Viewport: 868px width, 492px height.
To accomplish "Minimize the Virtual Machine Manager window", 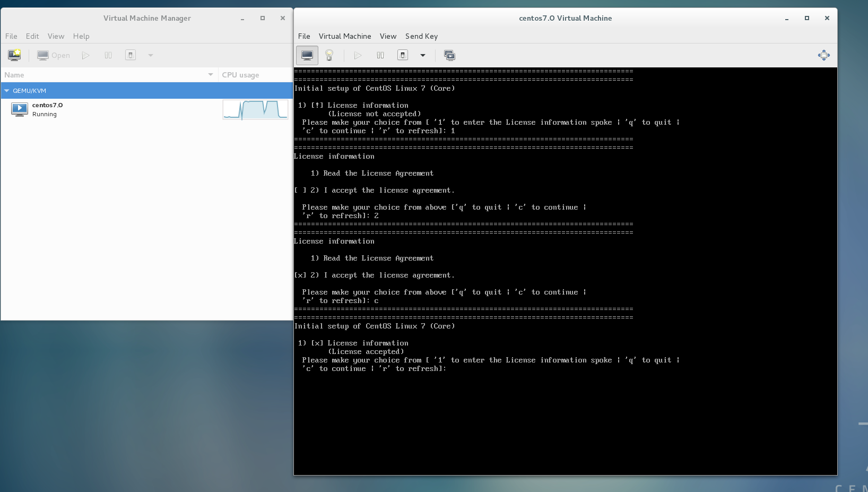I will pyautogui.click(x=242, y=18).
